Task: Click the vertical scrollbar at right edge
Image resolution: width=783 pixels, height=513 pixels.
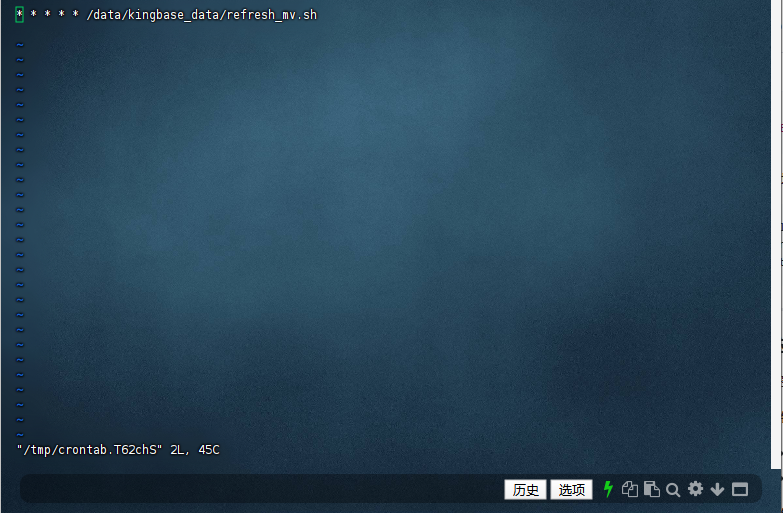Action: [x=776, y=234]
